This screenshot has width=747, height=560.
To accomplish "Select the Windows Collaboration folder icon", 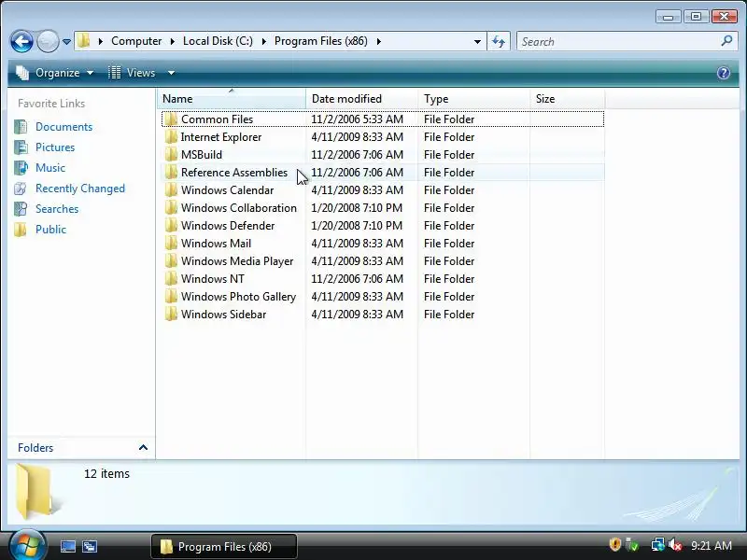I will 171,207.
